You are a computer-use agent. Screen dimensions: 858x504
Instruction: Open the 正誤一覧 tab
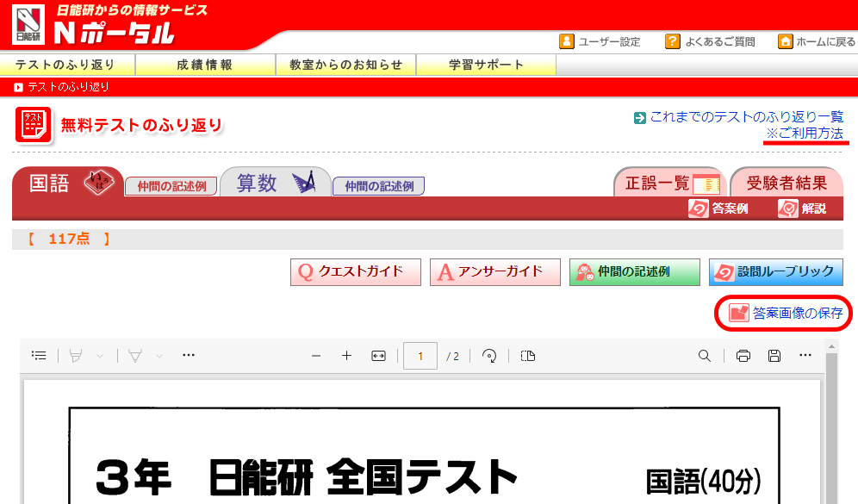[669, 183]
